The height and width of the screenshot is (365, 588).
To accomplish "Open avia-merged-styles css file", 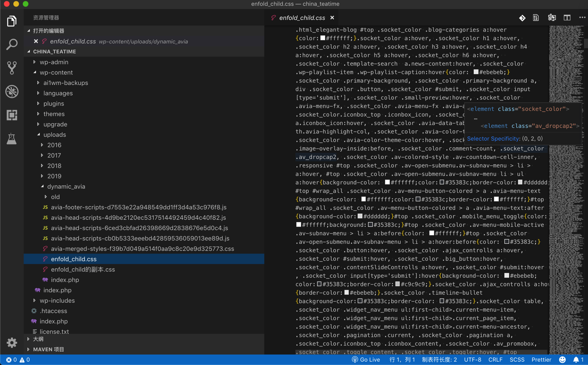I will [x=144, y=249].
